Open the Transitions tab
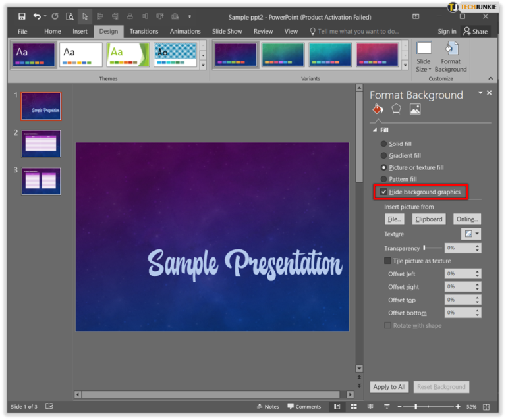The width and height of the screenshot is (506, 420). point(144,31)
